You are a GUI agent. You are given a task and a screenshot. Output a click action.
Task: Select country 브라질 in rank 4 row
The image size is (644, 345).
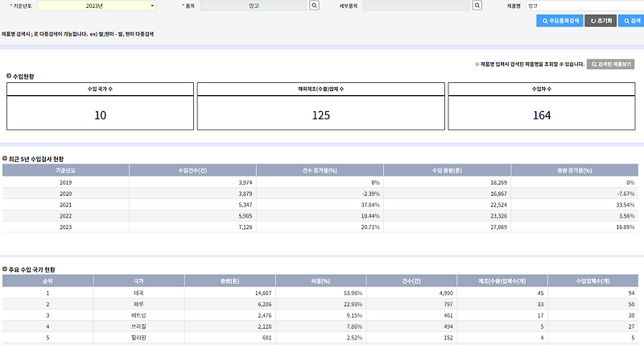point(138,326)
